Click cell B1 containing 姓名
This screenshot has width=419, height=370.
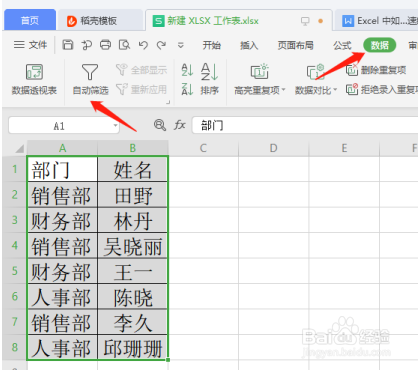(133, 169)
